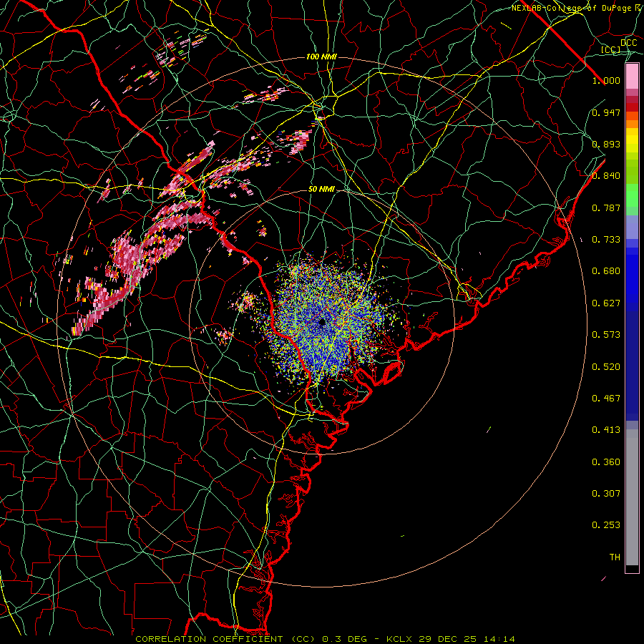
Task: Select the pink top segment of color bar
Action: click(632, 77)
